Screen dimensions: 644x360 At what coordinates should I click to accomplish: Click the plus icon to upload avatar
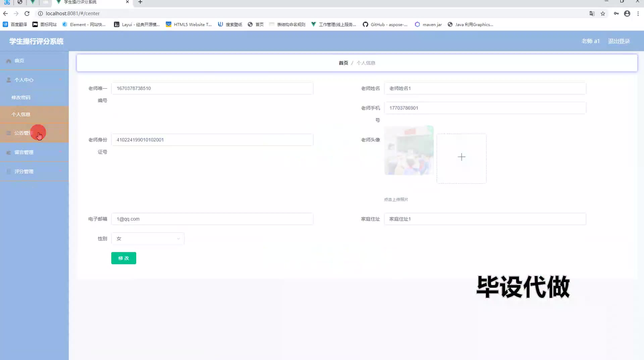(461, 157)
